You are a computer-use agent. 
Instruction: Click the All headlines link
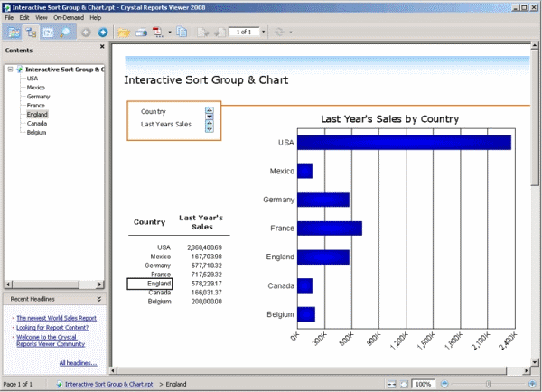click(x=78, y=362)
